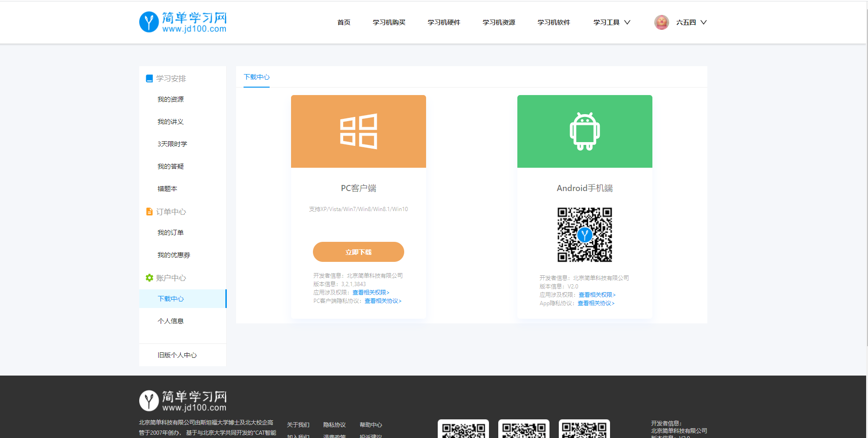Open 我的讲义 in sidebar
The width and height of the screenshot is (868, 438).
tap(170, 122)
